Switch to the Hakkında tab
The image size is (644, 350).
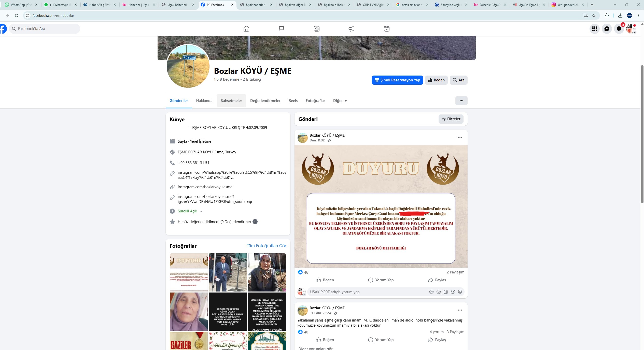click(204, 101)
